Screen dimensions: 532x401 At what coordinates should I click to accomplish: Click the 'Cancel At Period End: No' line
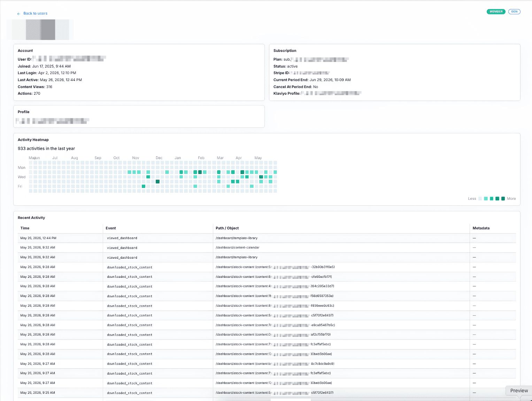[x=295, y=87]
